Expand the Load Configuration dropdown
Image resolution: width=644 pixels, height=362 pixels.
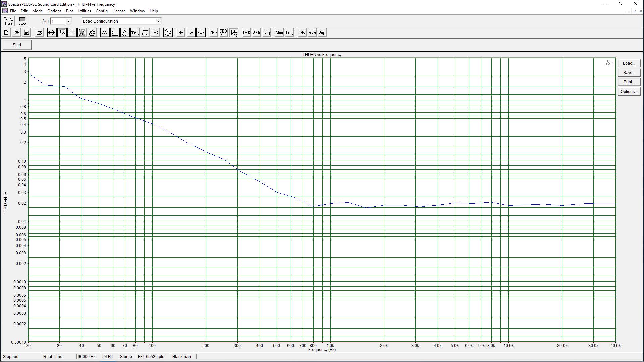(158, 21)
